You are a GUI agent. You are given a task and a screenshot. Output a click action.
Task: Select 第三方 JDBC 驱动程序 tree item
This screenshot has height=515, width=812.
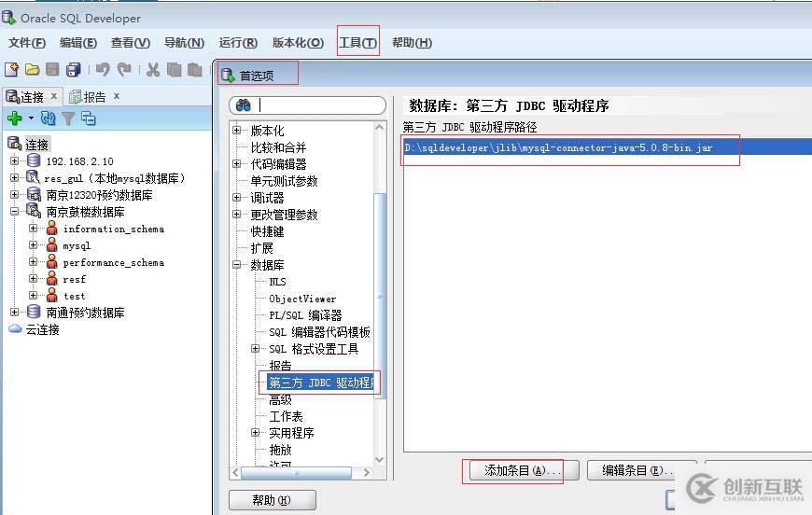[x=321, y=383]
